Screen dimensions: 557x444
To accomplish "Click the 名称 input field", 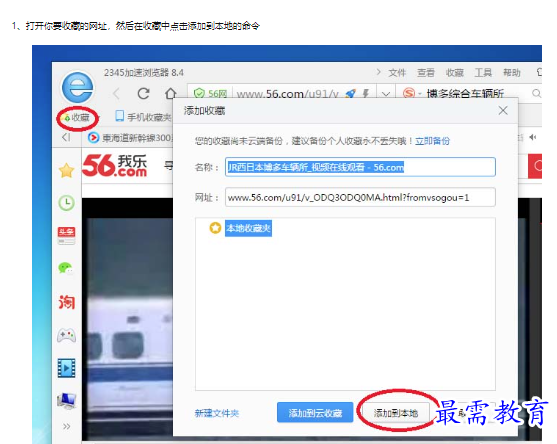I will click(x=360, y=167).
